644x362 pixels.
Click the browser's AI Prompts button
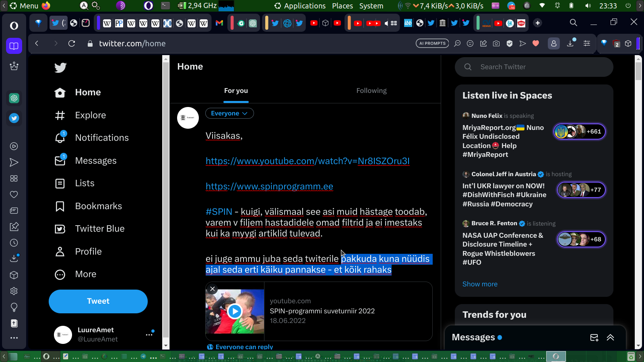coord(432,43)
